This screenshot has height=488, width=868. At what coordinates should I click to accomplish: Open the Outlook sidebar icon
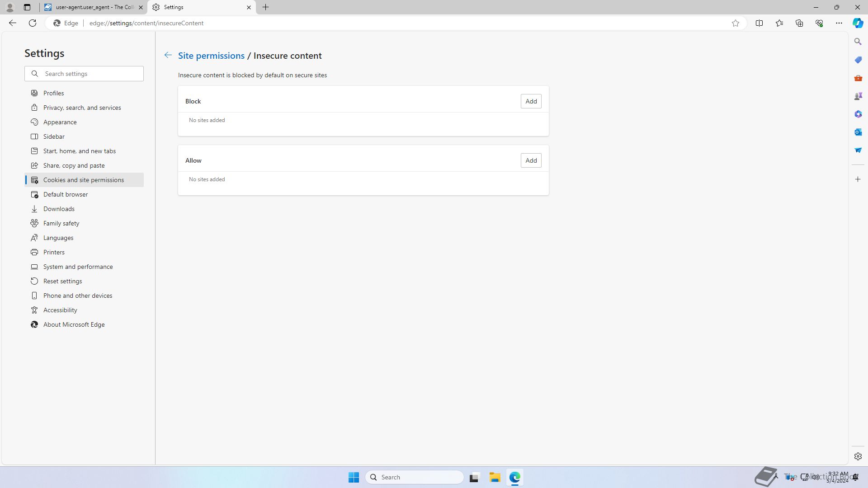[x=858, y=132]
